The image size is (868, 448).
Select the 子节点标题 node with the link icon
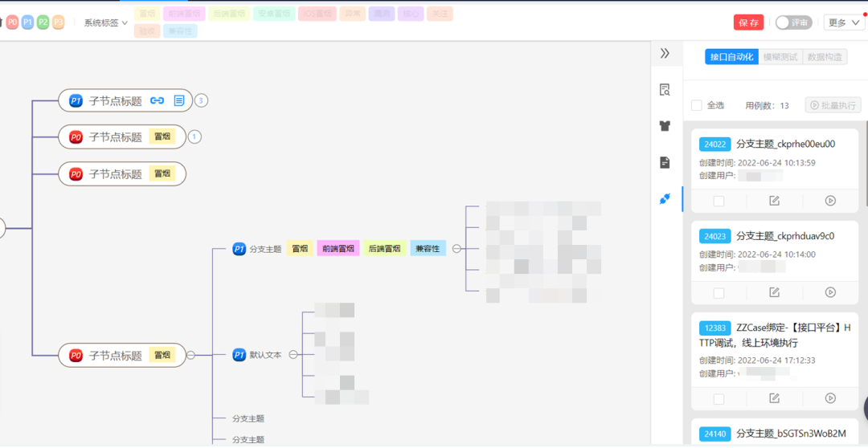tap(125, 100)
